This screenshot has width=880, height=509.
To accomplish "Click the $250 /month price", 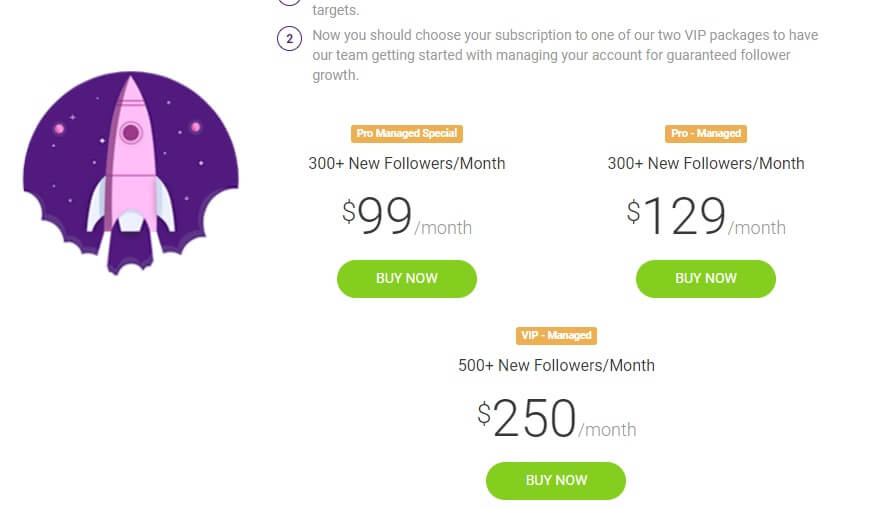I will [556, 419].
